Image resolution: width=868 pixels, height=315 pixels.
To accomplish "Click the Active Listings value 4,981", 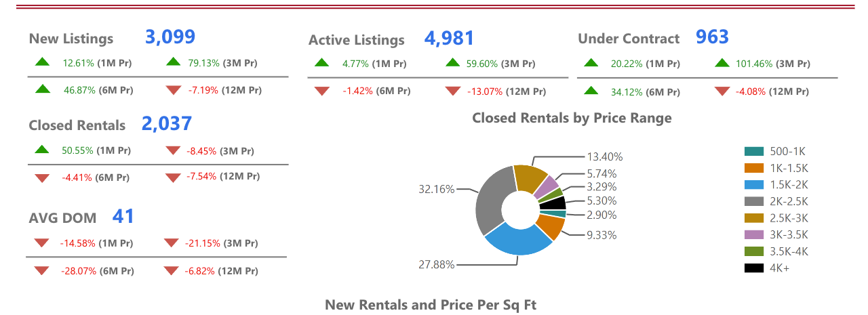I will tap(449, 38).
